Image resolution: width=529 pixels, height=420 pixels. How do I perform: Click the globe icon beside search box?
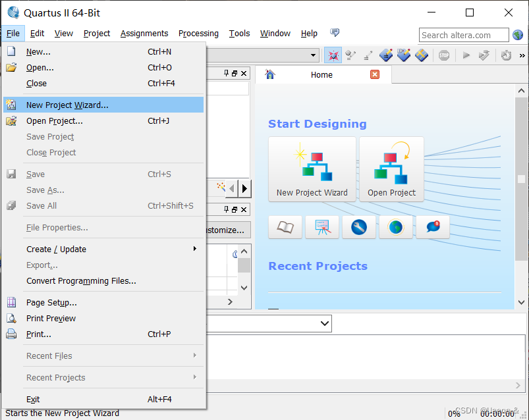click(x=518, y=35)
